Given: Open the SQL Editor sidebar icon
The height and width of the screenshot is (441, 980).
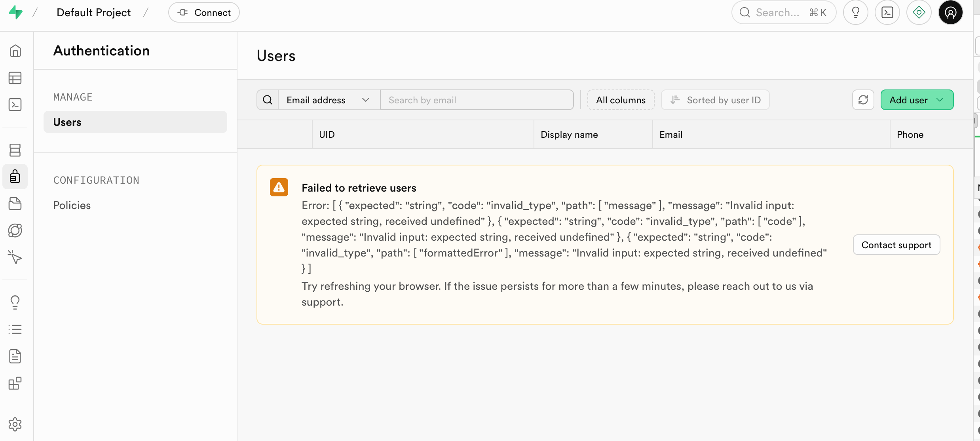Looking at the screenshot, I should (x=15, y=105).
